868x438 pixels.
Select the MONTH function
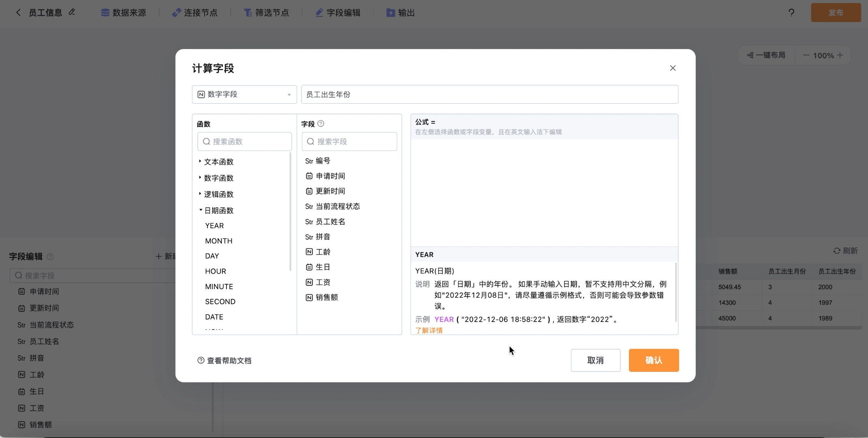tap(219, 241)
